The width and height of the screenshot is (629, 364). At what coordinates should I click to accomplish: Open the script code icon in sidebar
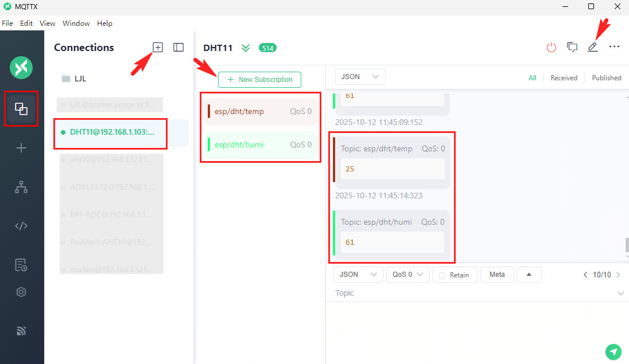point(21,225)
